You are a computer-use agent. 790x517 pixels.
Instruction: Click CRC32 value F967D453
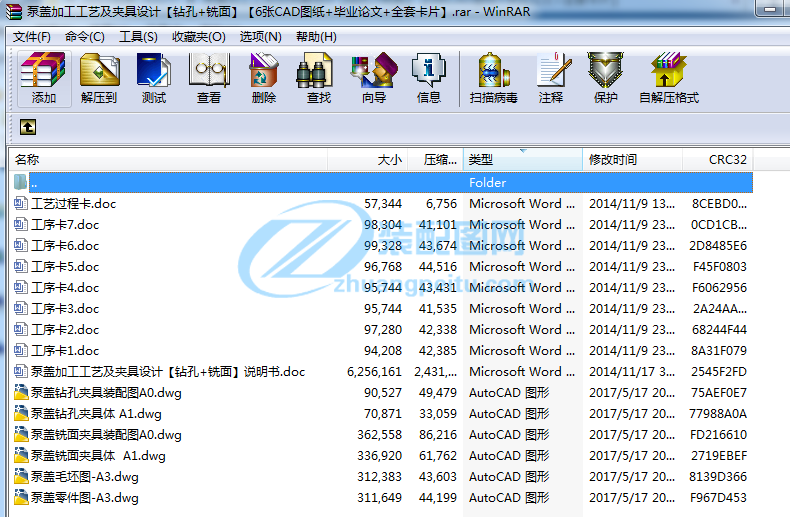coord(718,497)
